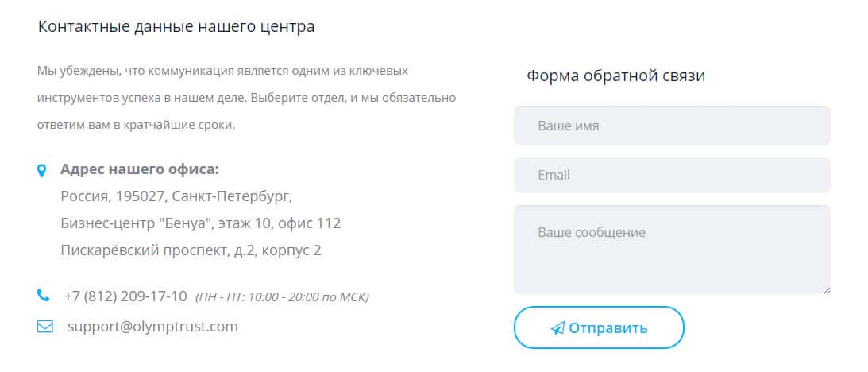Image resolution: width=868 pixels, height=372 pixels.
Task: Click the "Контактные данные нашего центра" heading
Action: (x=176, y=26)
